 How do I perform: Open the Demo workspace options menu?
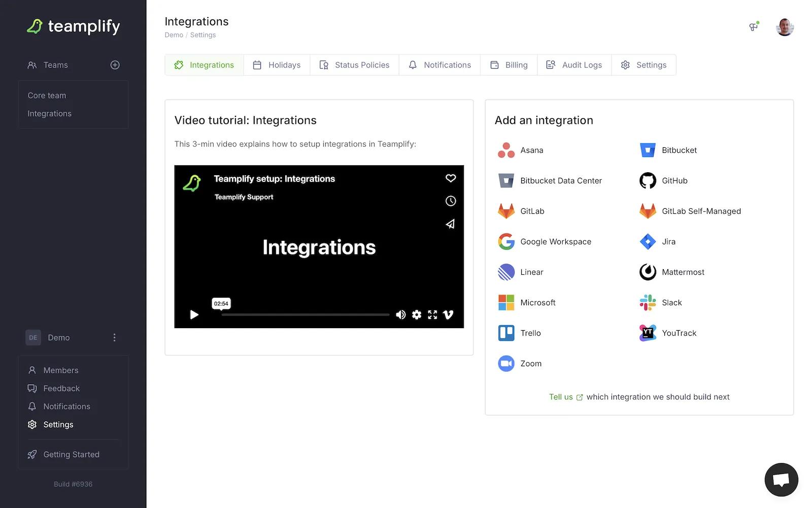[115, 338]
